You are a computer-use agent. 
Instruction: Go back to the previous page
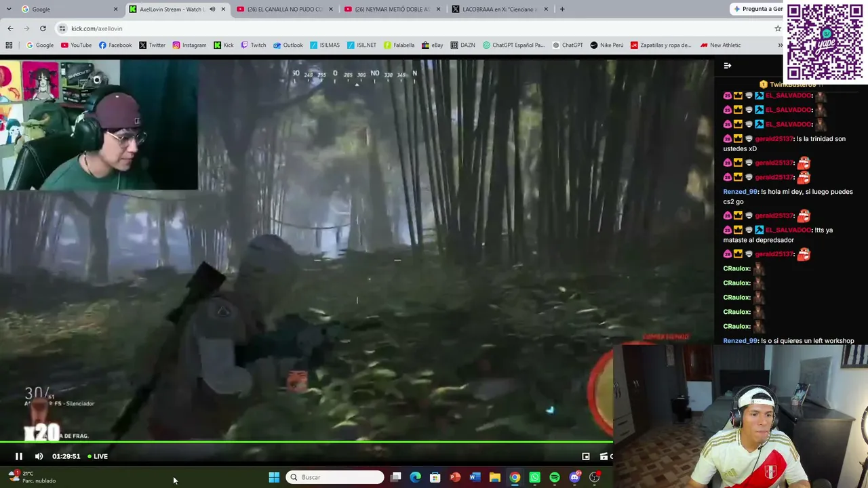tap(10, 28)
